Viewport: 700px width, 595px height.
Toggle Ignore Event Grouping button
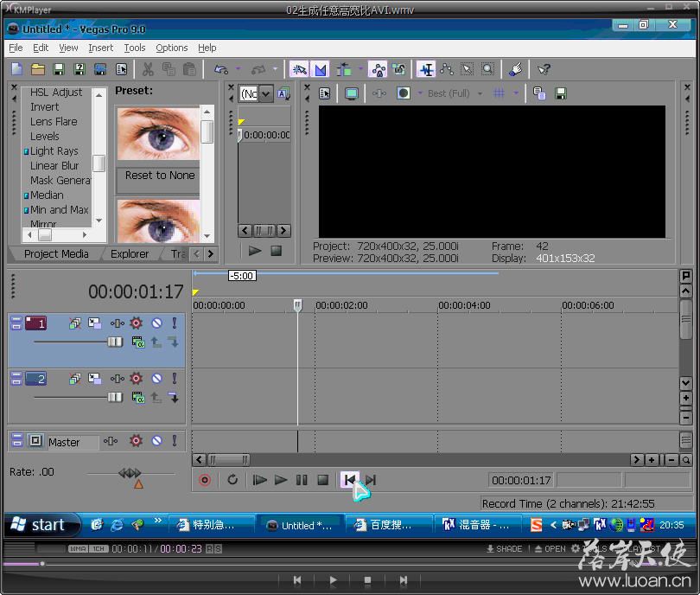(398, 69)
